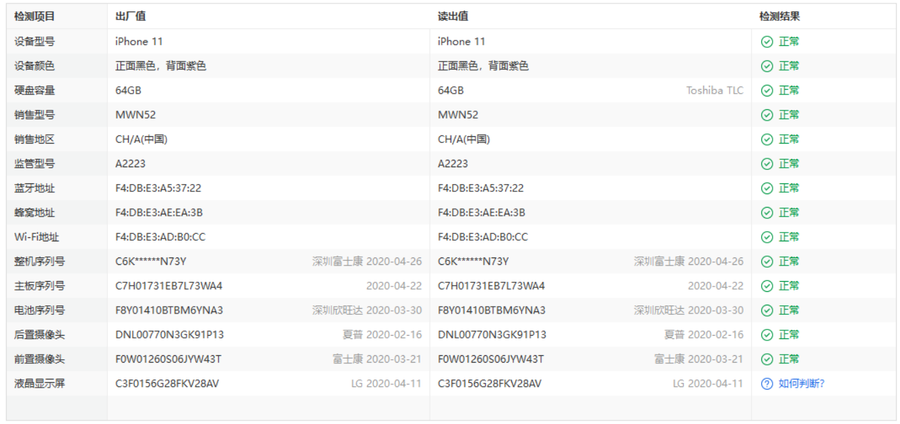
Task: Click the green check icon in 监管型号 row
Action: (x=767, y=164)
